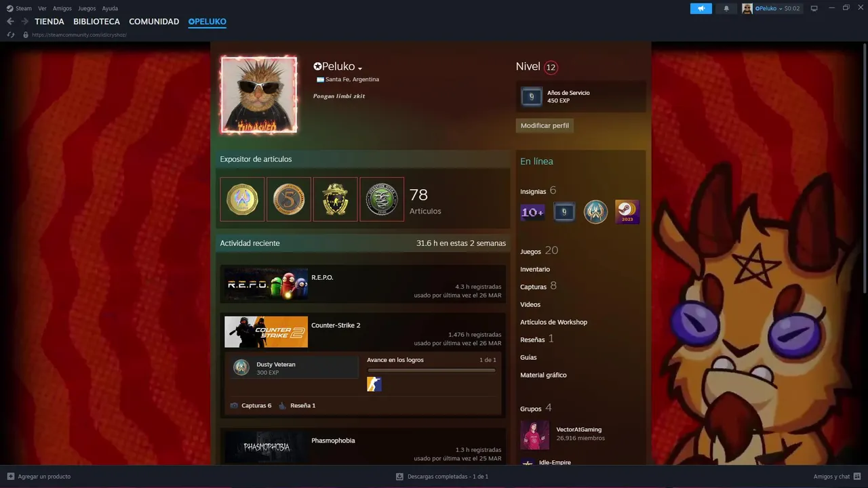Viewport: 868px width, 488px height.
Task: Open the Counter-Strike 2 title link
Action: pyautogui.click(x=336, y=325)
